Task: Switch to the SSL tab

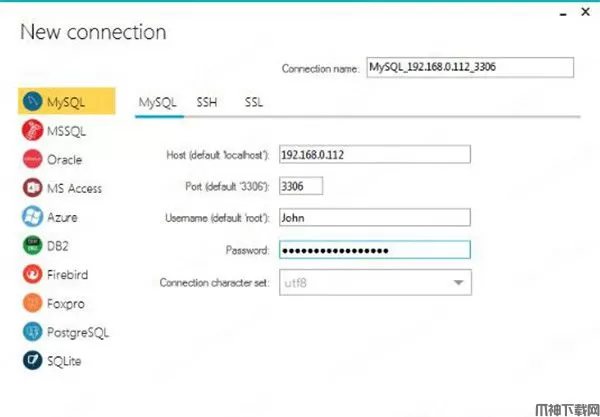Action: pyautogui.click(x=254, y=103)
